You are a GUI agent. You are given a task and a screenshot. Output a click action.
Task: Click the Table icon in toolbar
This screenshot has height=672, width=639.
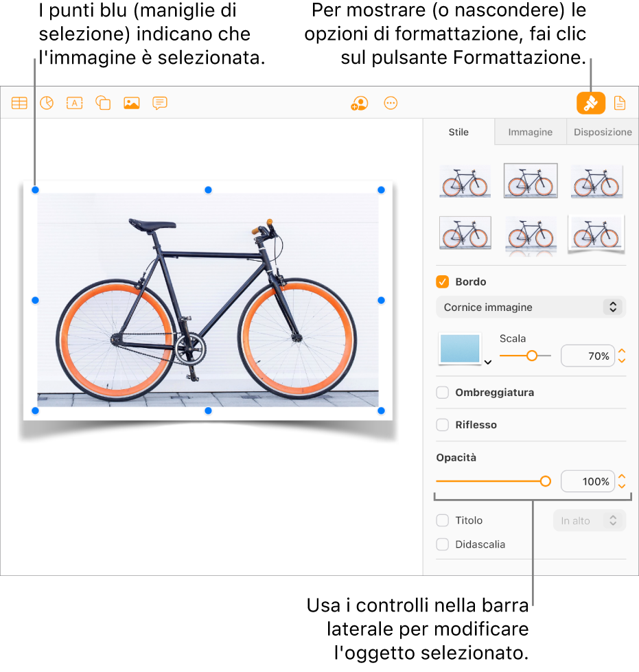pyautogui.click(x=19, y=103)
